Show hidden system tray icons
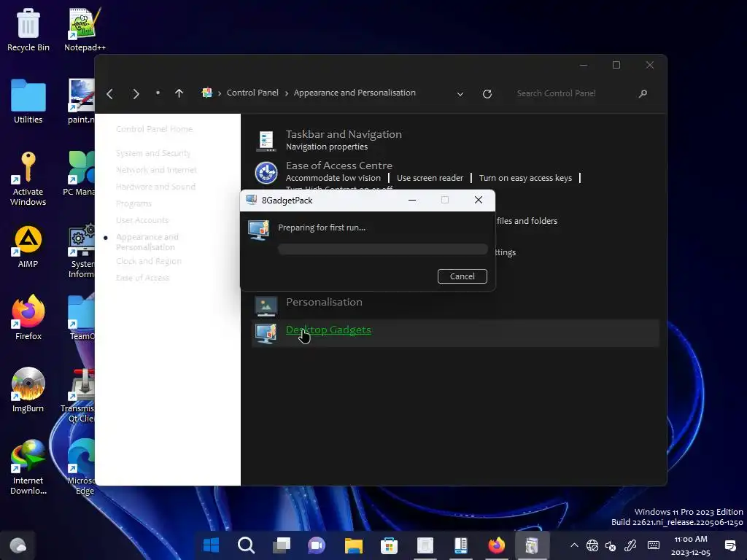 tap(574, 545)
